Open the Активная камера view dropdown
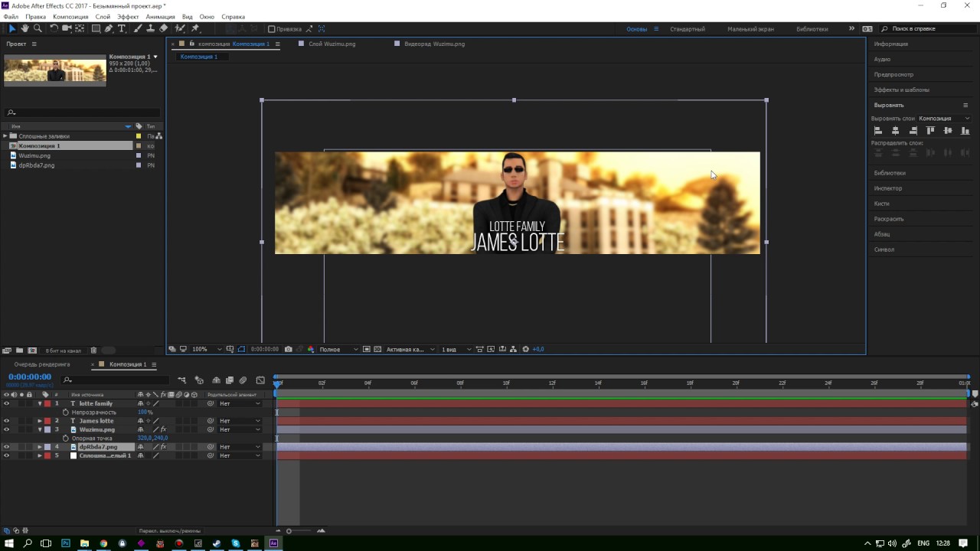The height and width of the screenshot is (551, 980). pos(409,349)
